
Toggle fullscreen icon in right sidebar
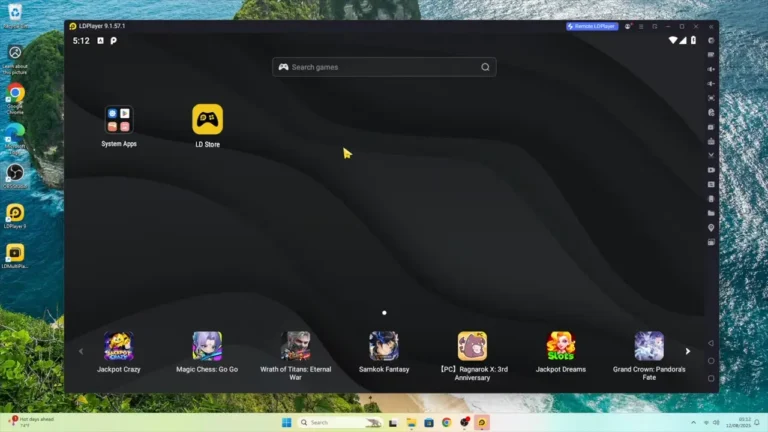pos(711,98)
